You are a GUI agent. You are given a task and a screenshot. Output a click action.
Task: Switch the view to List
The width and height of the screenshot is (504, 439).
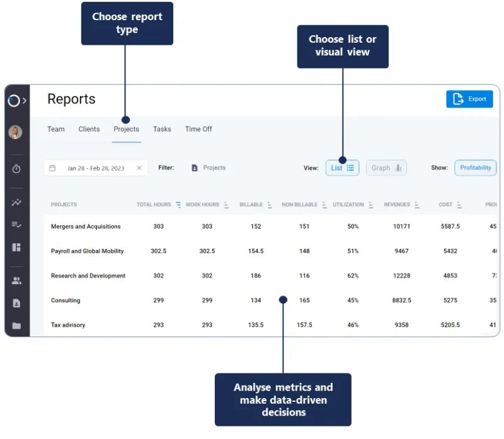click(341, 168)
